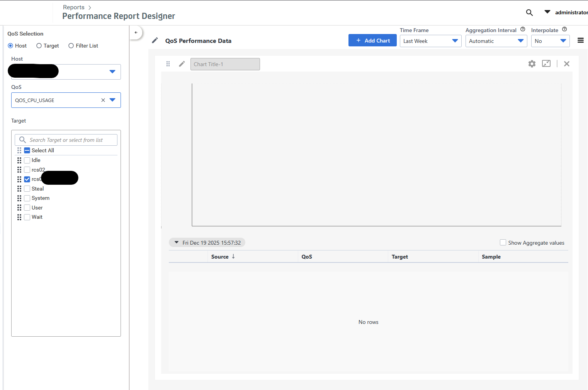588x390 pixels.
Task: Click the chart title pencil edit icon
Action: coord(182,64)
